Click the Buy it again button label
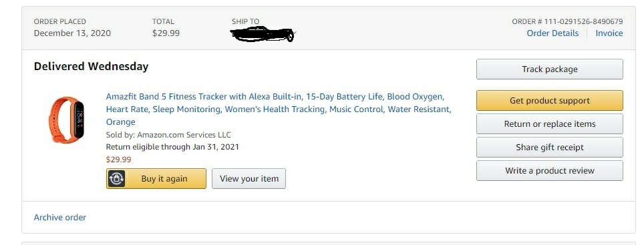Image resolution: width=644 pixels, height=245 pixels. 164,178
